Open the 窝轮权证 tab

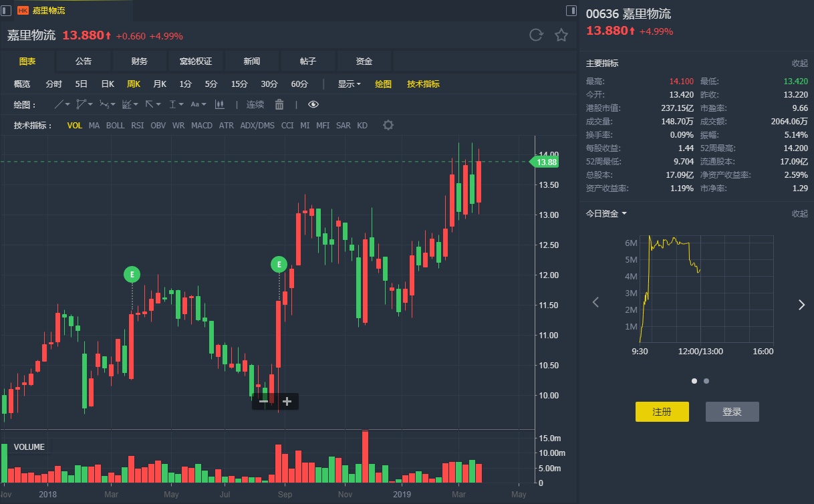(196, 61)
